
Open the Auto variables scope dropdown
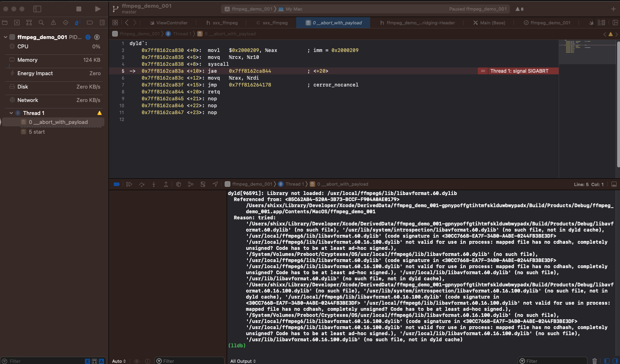tap(119, 361)
